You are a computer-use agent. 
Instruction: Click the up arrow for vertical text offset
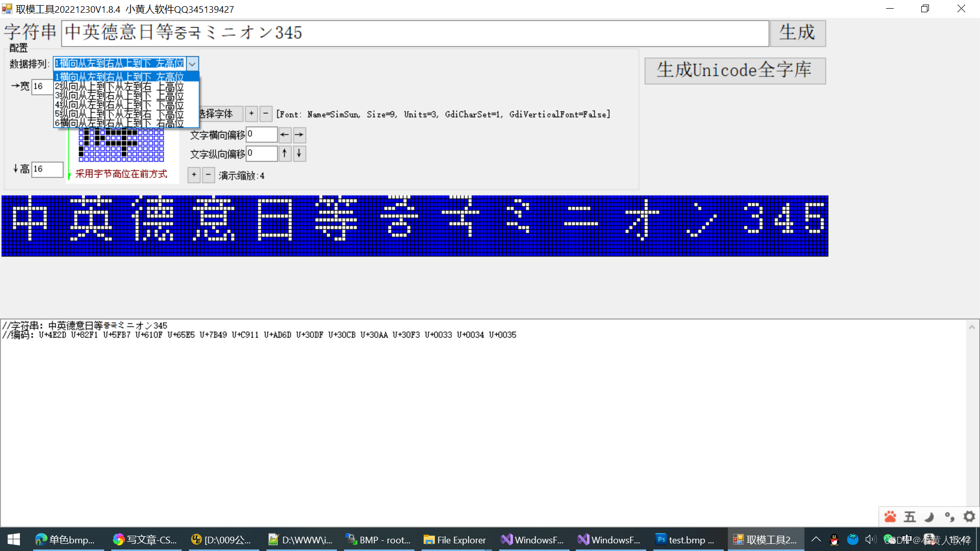285,153
